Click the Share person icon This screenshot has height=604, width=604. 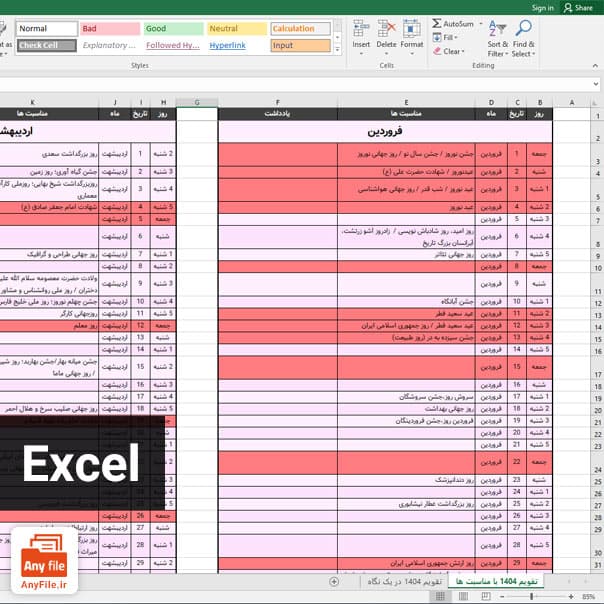pos(567,8)
